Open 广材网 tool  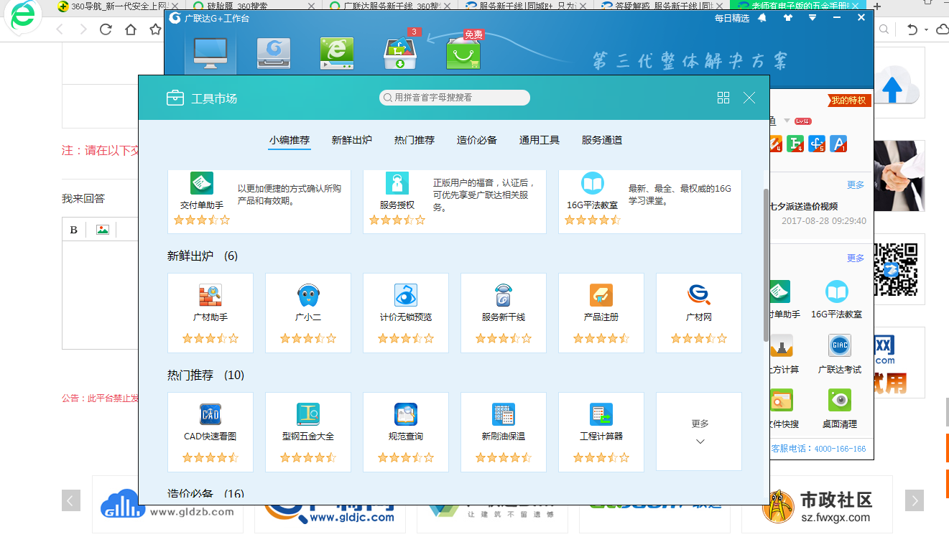pyautogui.click(x=699, y=312)
